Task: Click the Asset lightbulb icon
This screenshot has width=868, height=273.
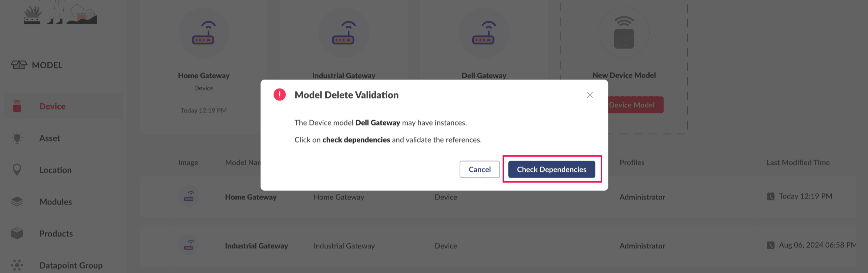Action: coord(17,138)
